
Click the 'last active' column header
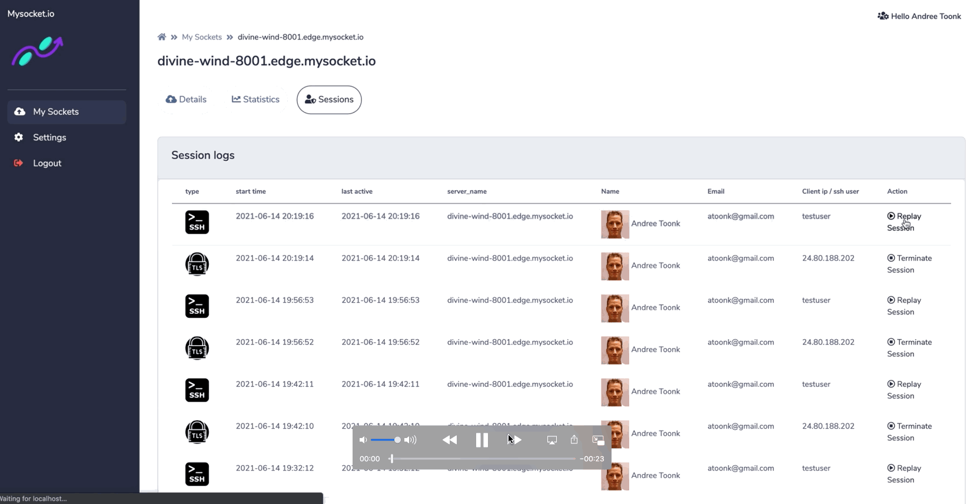click(357, 191)
